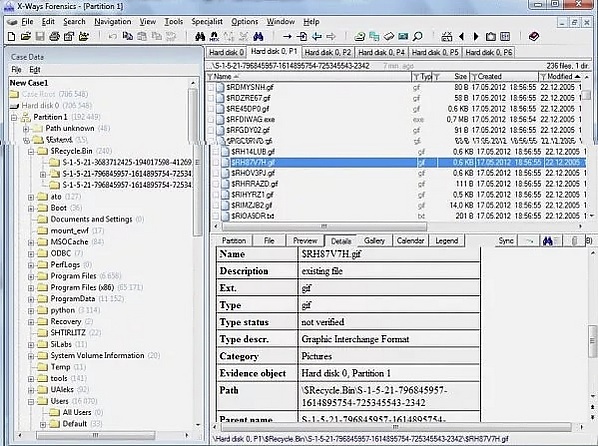Click the Clone disk toolbar icon
The image size is (598, 446).
pyautogui.click(x=374, y=37)
